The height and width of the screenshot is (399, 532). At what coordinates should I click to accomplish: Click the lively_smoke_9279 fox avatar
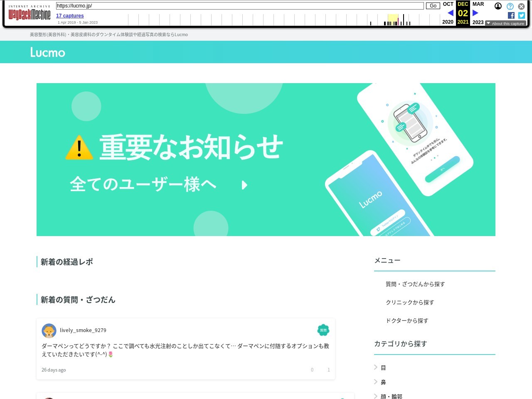49,331
